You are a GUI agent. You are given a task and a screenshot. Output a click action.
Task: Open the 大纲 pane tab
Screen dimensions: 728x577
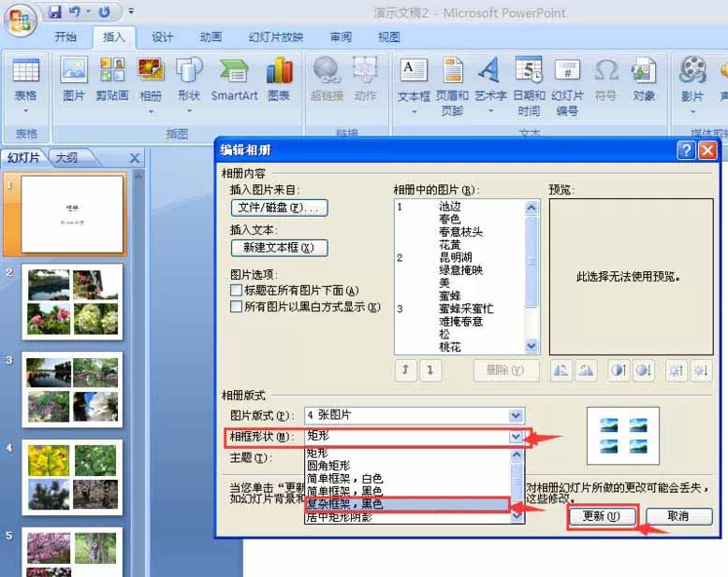(x=66, y=158)
